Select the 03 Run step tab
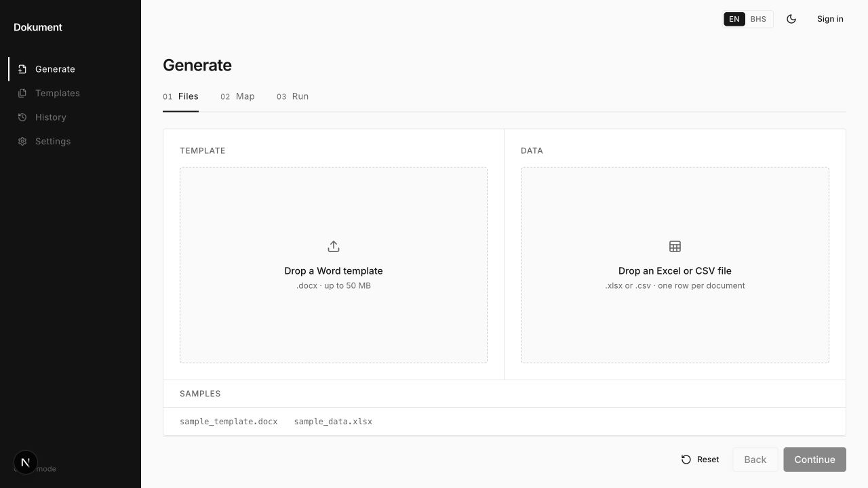 point(292,97)
